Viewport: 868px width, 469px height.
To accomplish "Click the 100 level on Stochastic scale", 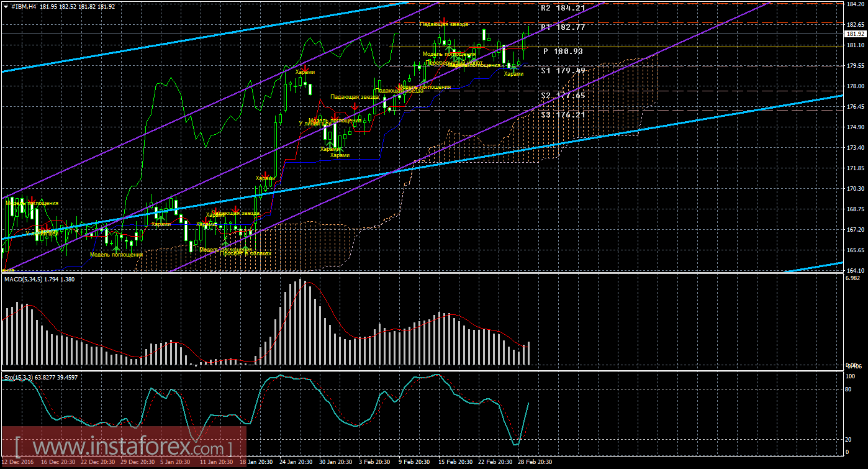I will coord(851,376).
